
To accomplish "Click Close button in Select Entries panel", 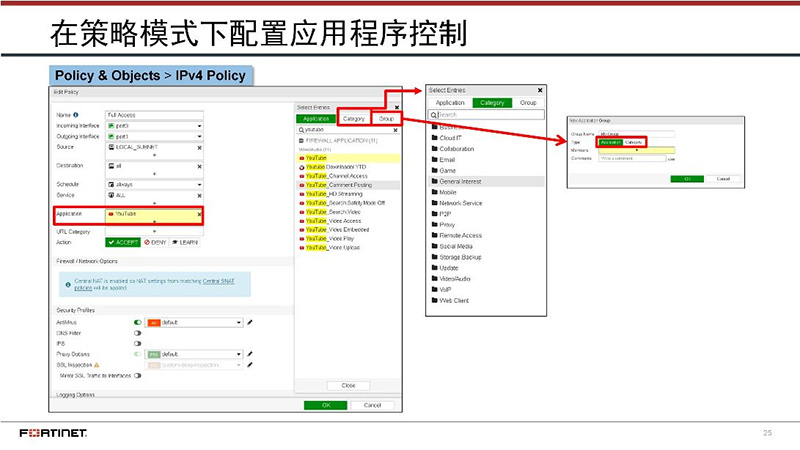I will pos(348,385).
